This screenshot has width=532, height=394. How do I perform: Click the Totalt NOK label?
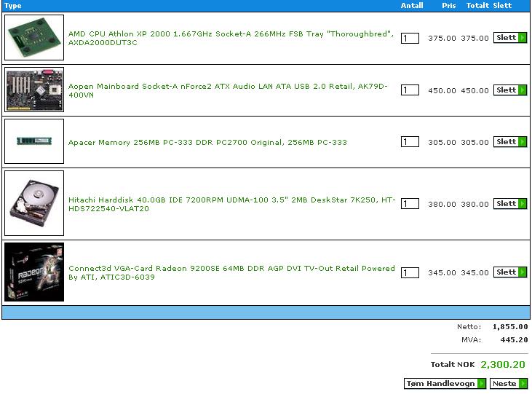[x=453, y=364]
